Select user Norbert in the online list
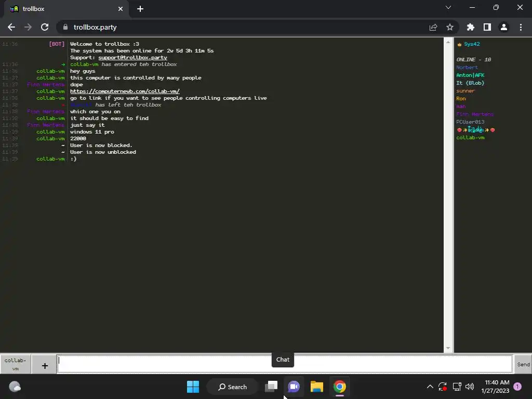This screenshot has width=532, height=399. click(467, 67)
